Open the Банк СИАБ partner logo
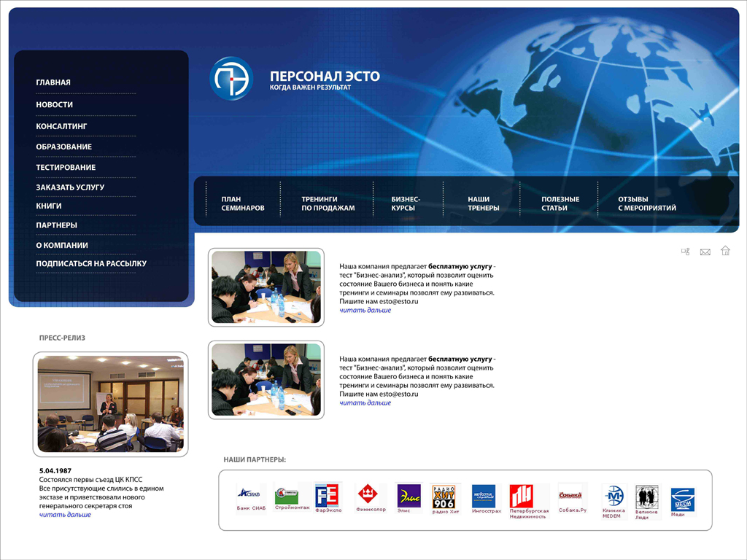This screenshot has height=560, width=747. [251, 498]
